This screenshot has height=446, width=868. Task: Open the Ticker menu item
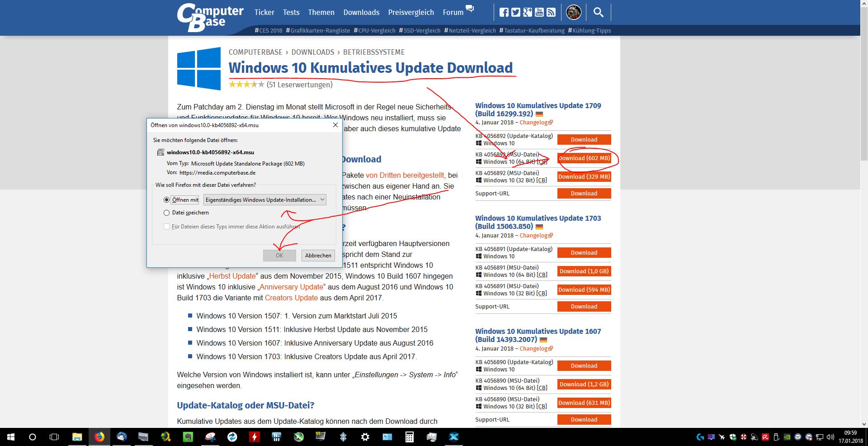pyautogui.click(x=264, y=12)
